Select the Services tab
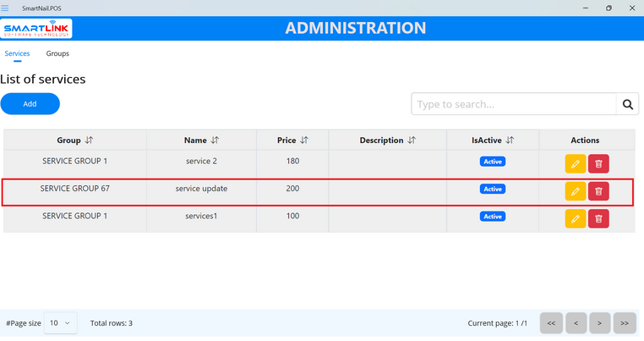Image resolution: width=644 pixels, height=341 pixels. click(x=17, y=53)
